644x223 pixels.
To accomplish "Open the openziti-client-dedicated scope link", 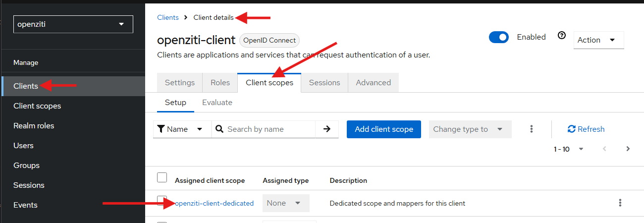I will (215, 203).
